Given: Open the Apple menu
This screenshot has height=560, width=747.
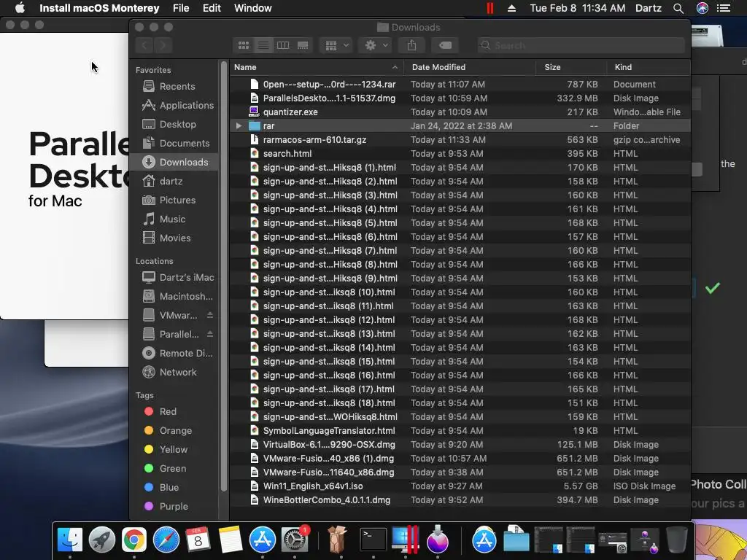Looking at the screenshot, I should click(x=20, y=8).
